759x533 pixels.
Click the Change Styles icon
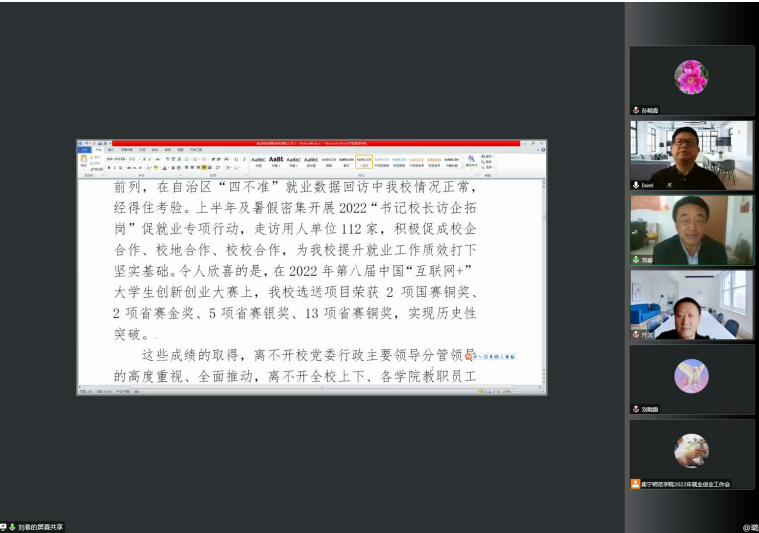tap(471, 160)
